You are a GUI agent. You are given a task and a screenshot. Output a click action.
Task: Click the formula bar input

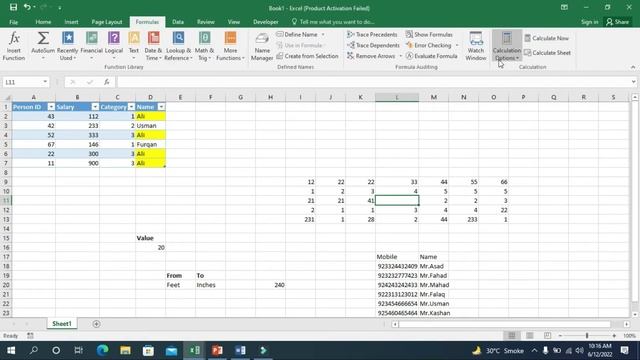point(373,82)
